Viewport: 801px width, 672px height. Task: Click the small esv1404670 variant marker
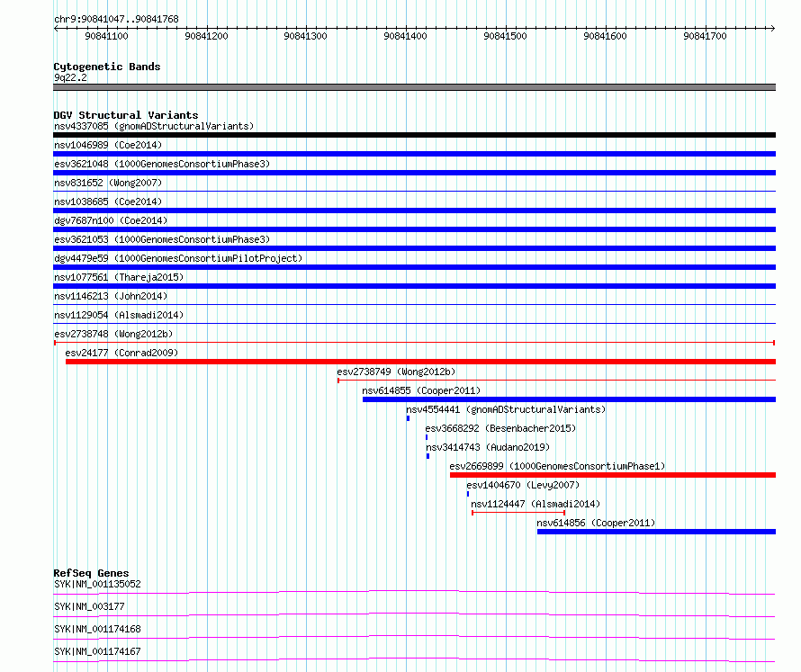pyautogui.click(x=468, y=494)
